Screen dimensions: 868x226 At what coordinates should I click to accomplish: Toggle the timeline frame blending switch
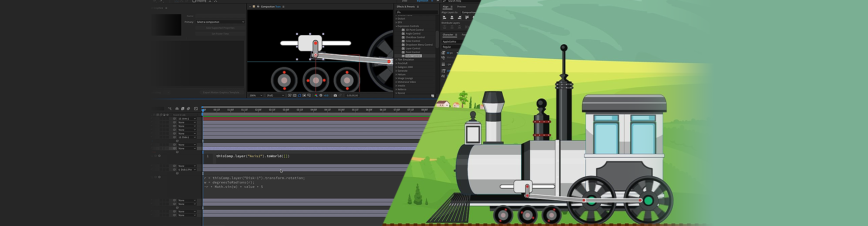coord(183,108)
